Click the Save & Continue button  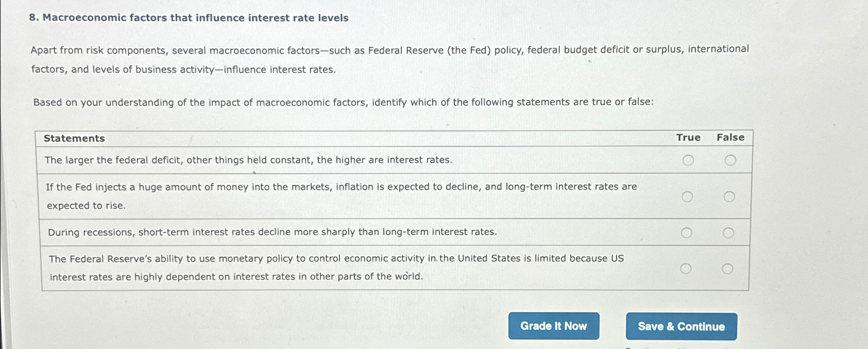(681, 326)
